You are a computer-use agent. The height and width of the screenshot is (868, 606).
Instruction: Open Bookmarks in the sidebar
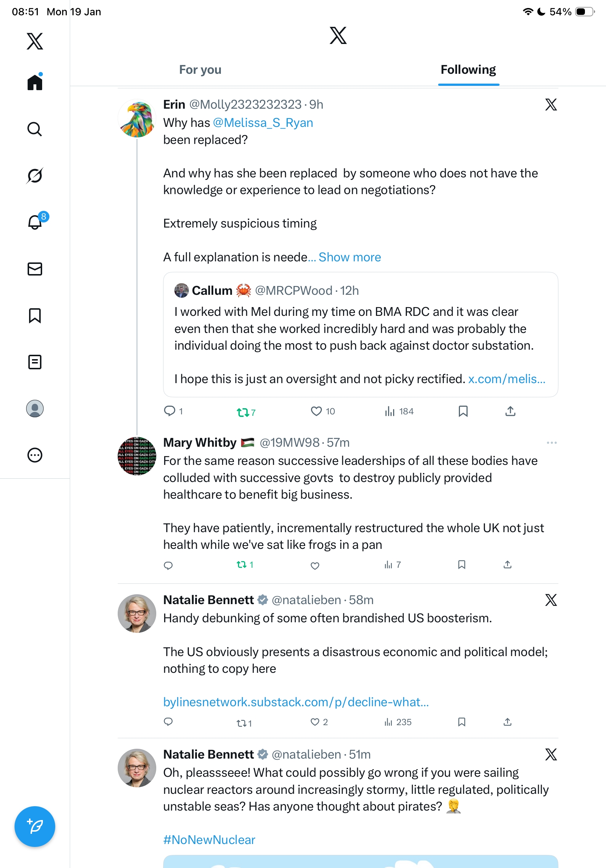tap(35, 316)
